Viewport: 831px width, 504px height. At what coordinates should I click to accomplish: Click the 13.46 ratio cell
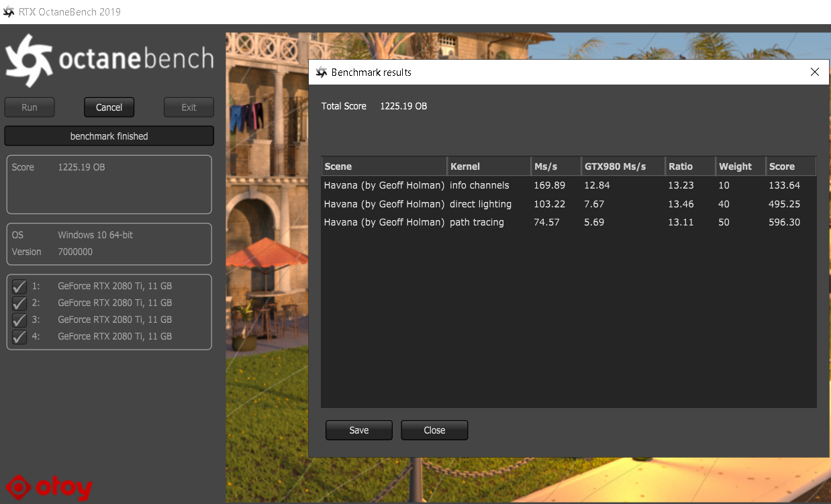681,204
